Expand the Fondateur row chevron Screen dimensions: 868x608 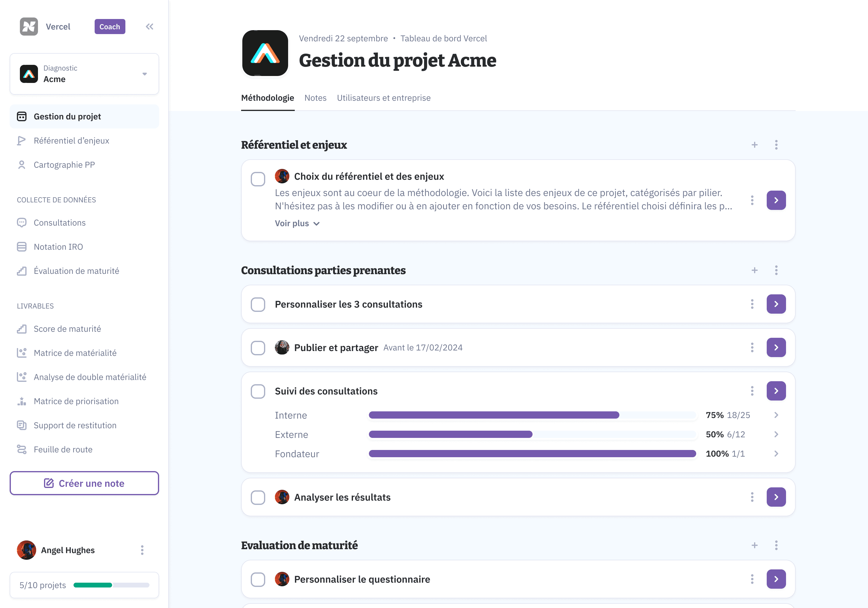(776, 454)
